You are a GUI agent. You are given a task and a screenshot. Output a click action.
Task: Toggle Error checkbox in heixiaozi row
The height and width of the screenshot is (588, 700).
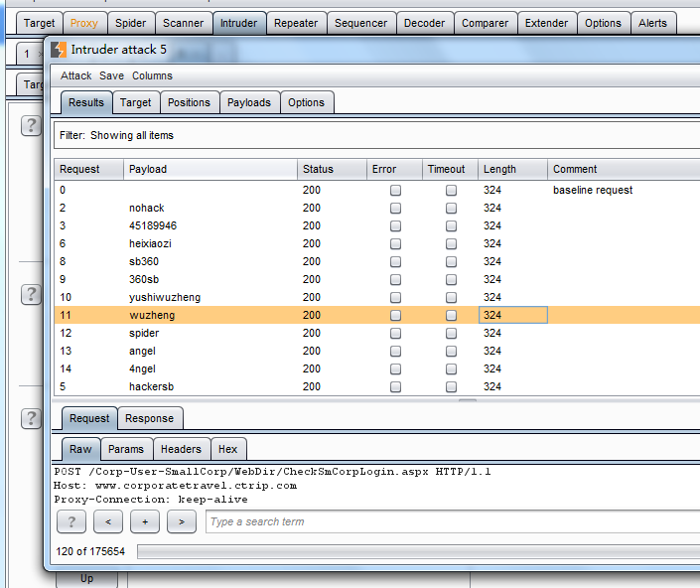[x=395, y=243]
